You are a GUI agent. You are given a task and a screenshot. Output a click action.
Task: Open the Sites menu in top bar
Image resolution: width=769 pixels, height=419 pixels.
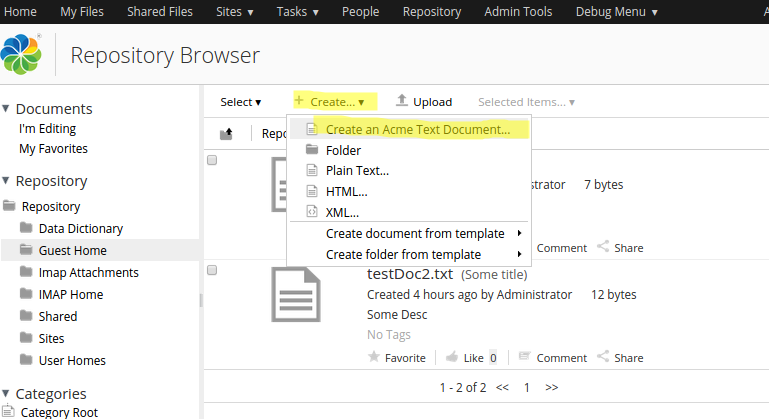[234, 11]
